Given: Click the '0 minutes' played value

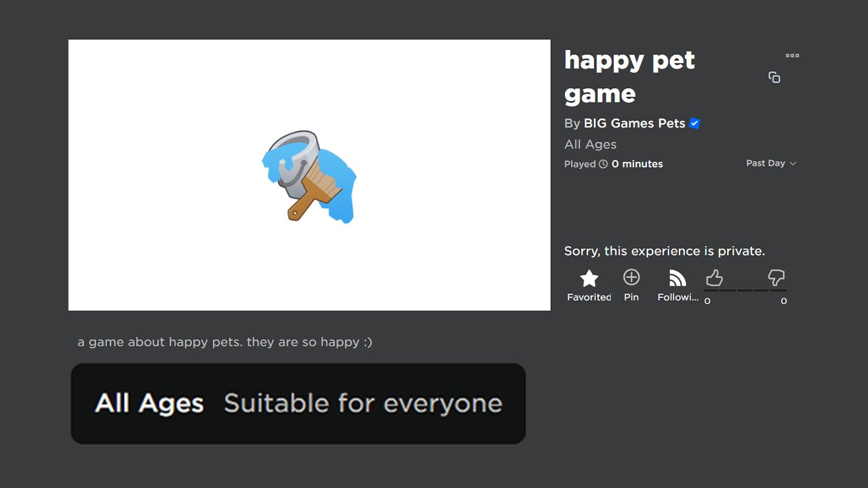Looking at the screenshot, I should (637, 164).
